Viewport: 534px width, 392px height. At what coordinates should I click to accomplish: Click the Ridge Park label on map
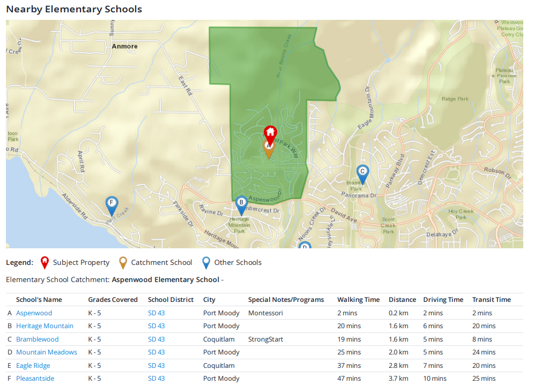coord(455,99)
